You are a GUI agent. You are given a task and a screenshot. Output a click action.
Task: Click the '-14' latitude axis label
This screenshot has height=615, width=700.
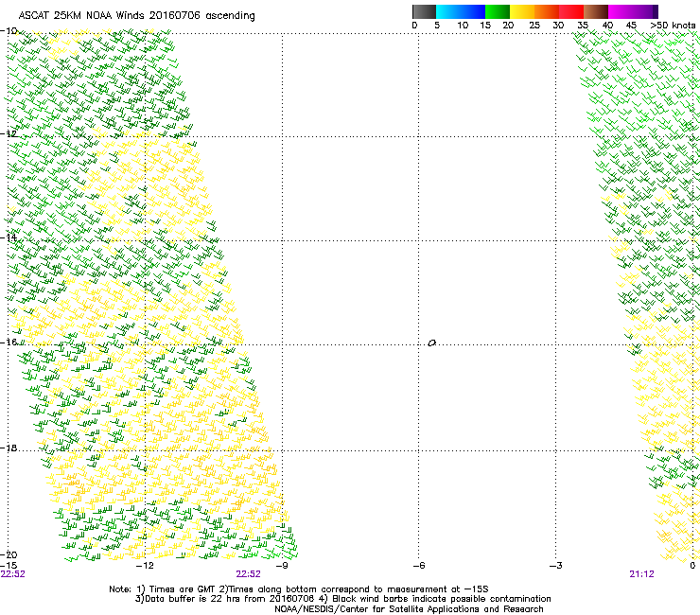(9, 237)
